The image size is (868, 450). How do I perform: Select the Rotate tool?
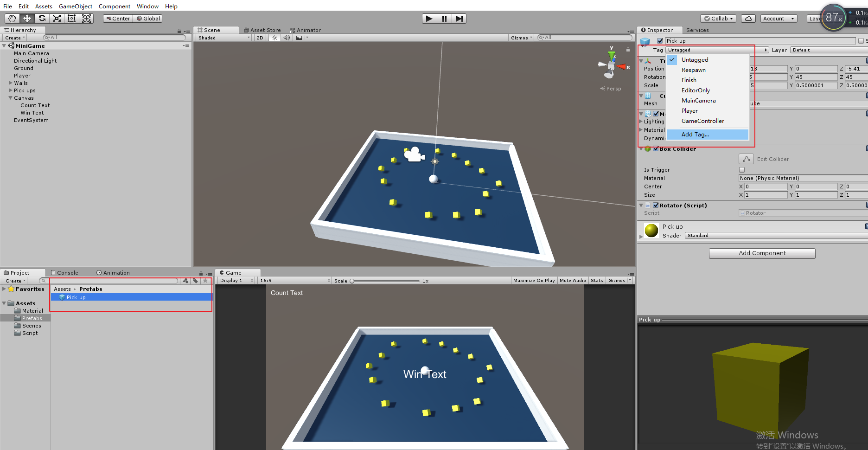pyautogui.click(x=42, y=19)
